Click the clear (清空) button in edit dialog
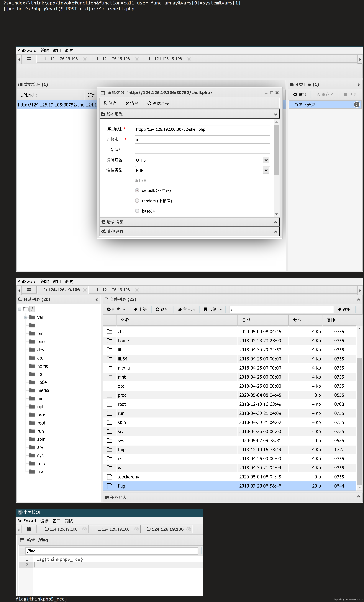The image size is (364, 602). click(132, 103)
